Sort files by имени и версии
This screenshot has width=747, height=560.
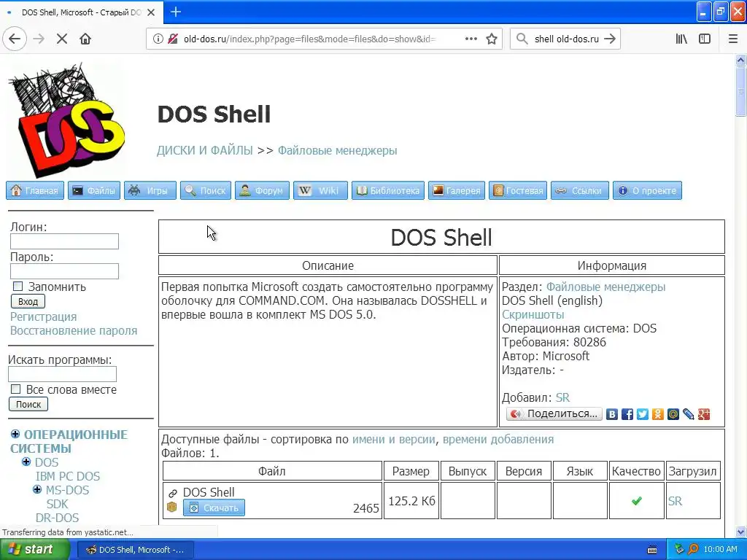click(x=393, y=440)
